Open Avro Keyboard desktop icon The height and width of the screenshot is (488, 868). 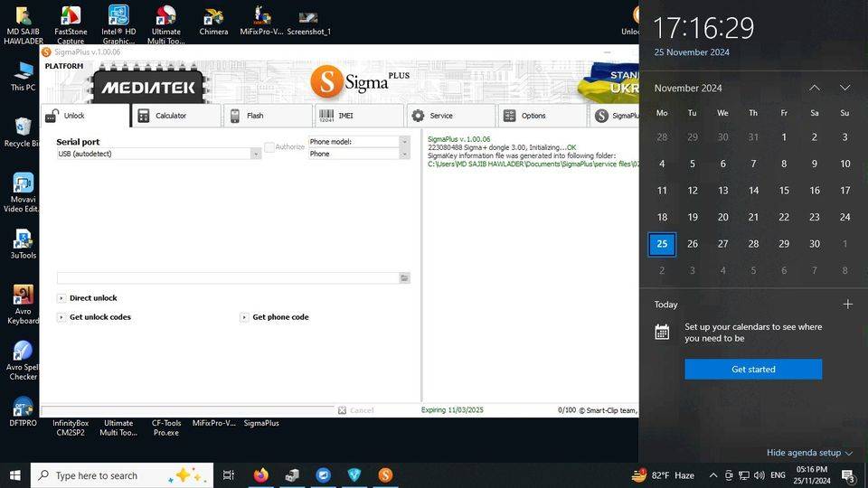23,305
